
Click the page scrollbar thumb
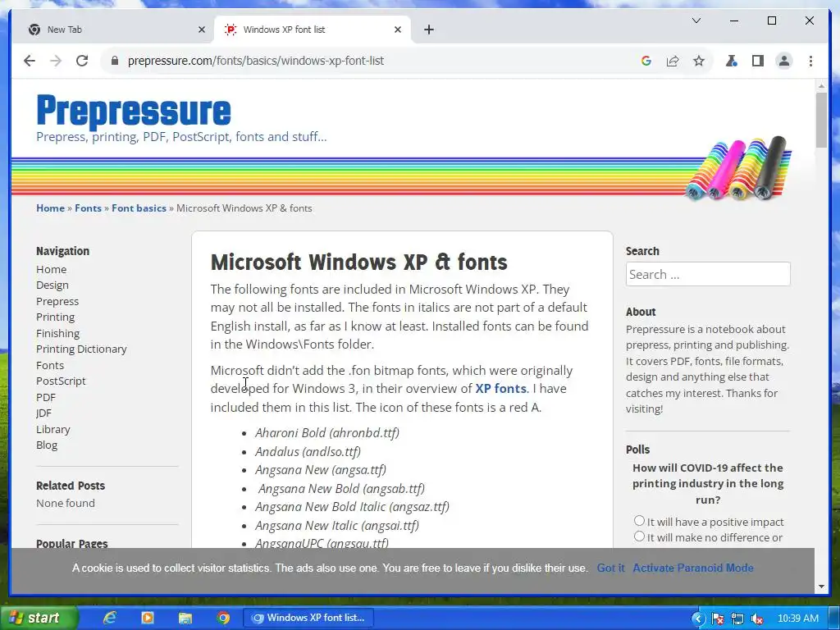tap(821, 120)
